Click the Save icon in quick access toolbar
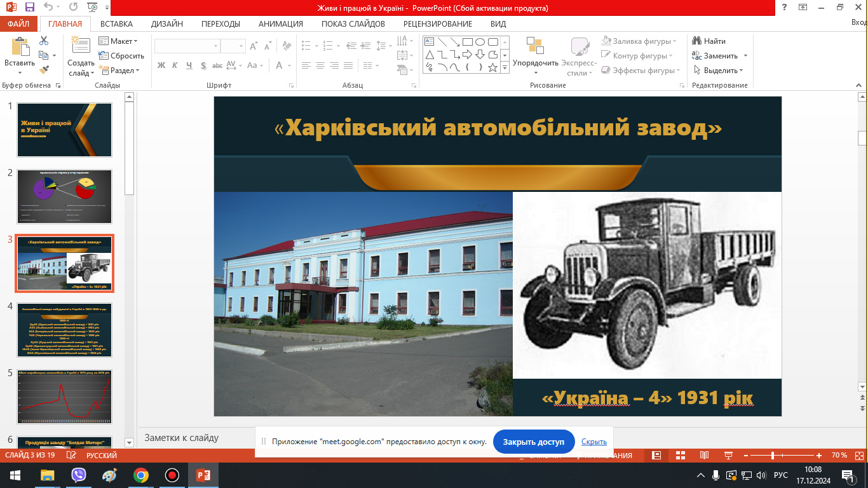 click(x=29, y=8)
